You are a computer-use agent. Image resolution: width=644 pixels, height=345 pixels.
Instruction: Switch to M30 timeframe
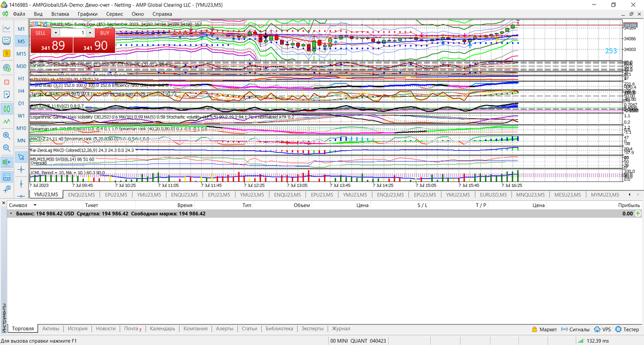point(21,66)
